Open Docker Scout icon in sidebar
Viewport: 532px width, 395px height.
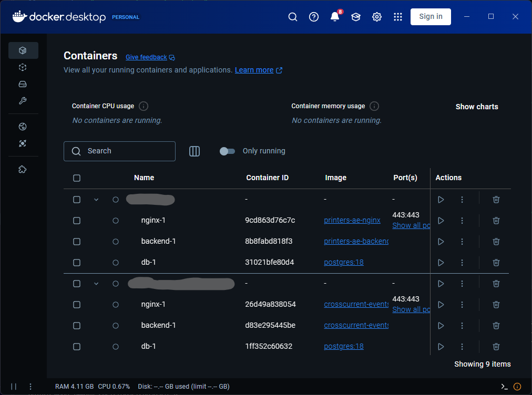tap(23, 143)
